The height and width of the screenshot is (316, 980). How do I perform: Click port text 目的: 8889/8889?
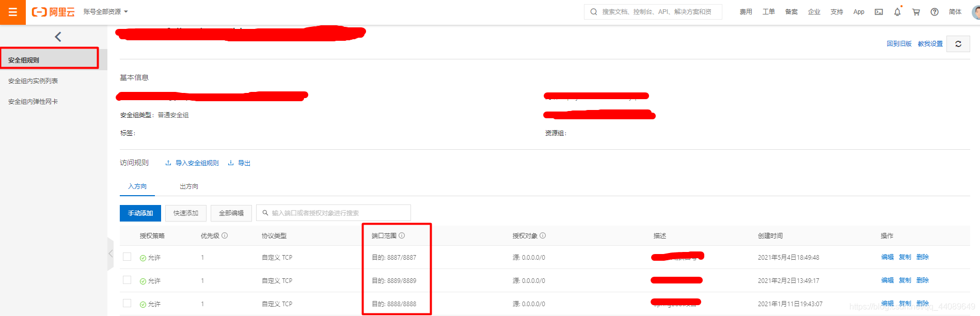[x=394, y=281]
